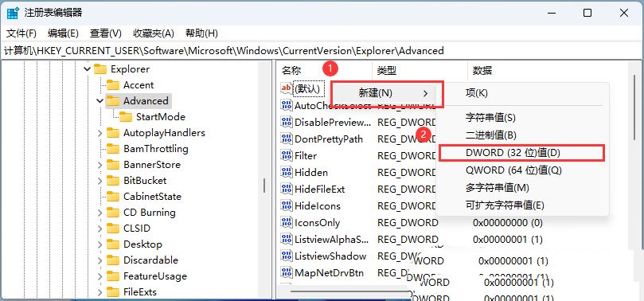Expand the Desktop node
The width and height of the screenshot is (644, 301).
(100, 244)
